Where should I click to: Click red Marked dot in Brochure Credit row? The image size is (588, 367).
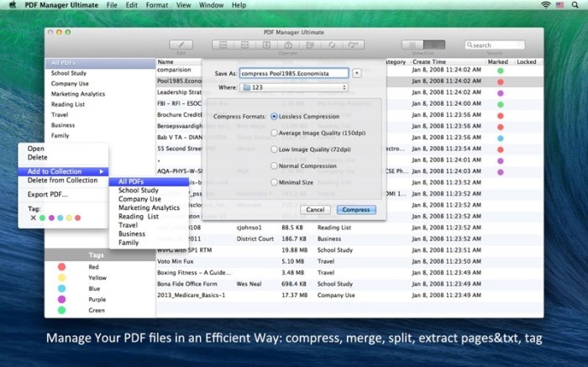(501, 115)
